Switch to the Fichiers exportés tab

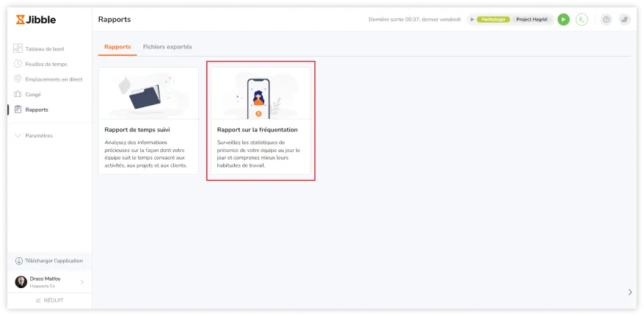pyautogui.click(x=167, y=47)
